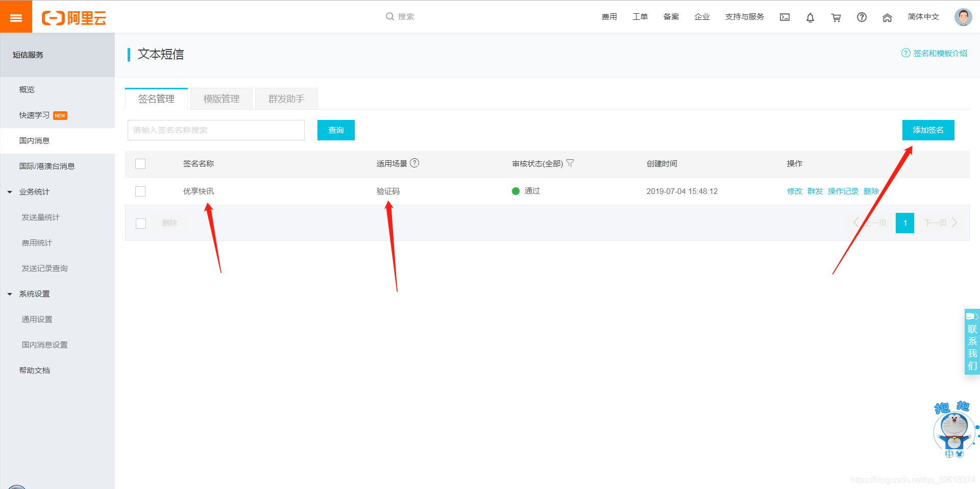Click the Aliyun logo
The width and height of the screenshot is (980, 489).
click(x=74, y=18)
